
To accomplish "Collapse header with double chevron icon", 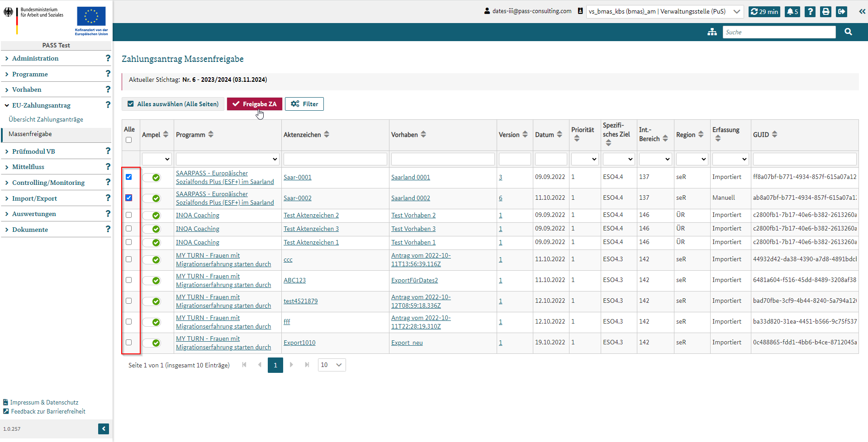I will coord(862,12).
